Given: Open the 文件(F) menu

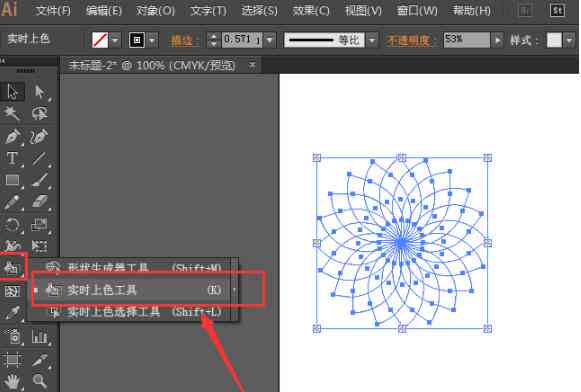Looking at the screenshot, I should click(53, 10).
